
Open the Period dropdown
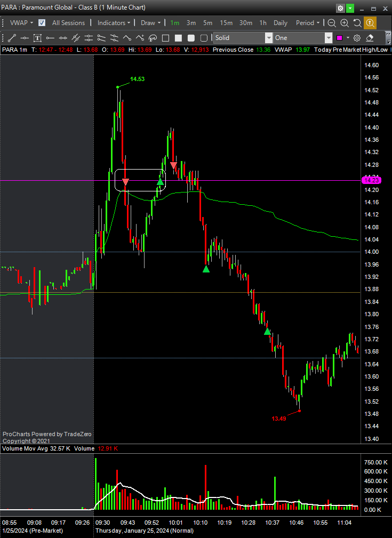(308, 23)
